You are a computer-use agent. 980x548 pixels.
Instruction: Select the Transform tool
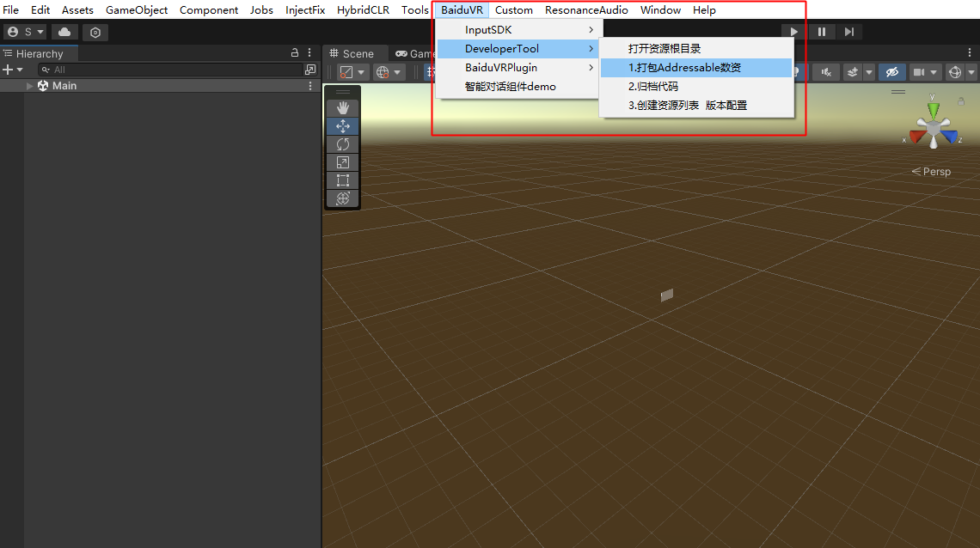(342, 198)
